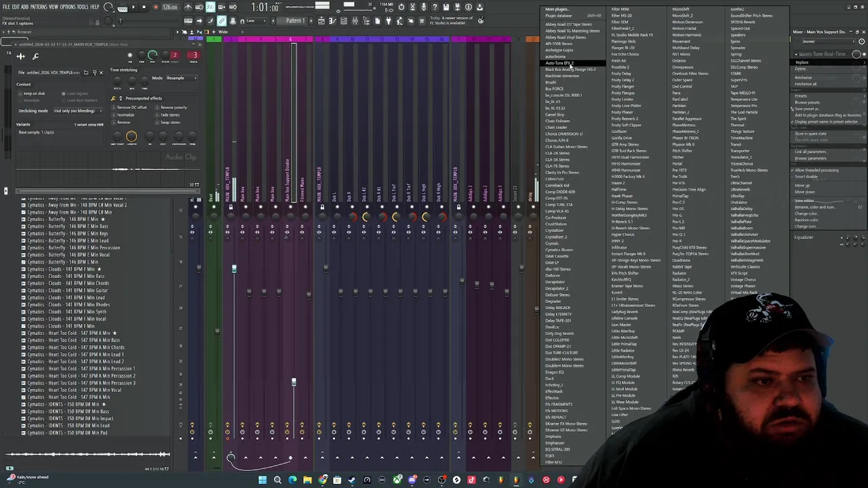Choose More plugins... entry

point(557,9)
